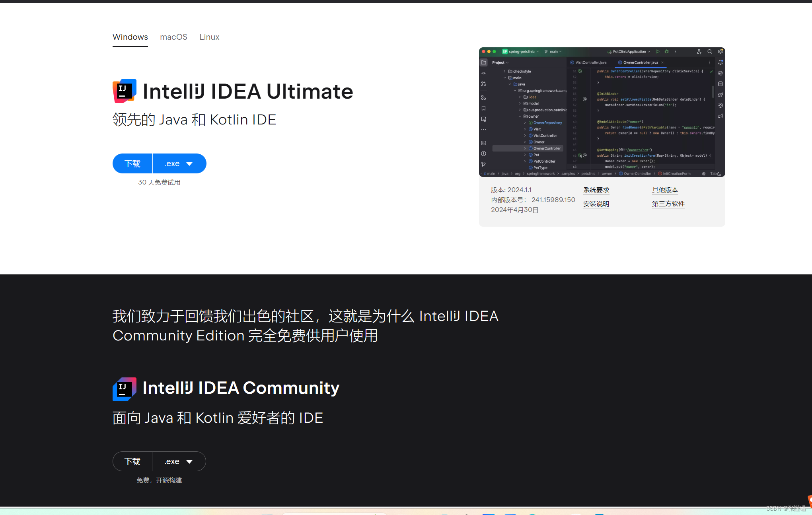Image resolution: width=812 pixels, height=515 pixels.
Task: Collapse the owner package in the project tree
Action: pyautogui.click(x=520, y=116)
